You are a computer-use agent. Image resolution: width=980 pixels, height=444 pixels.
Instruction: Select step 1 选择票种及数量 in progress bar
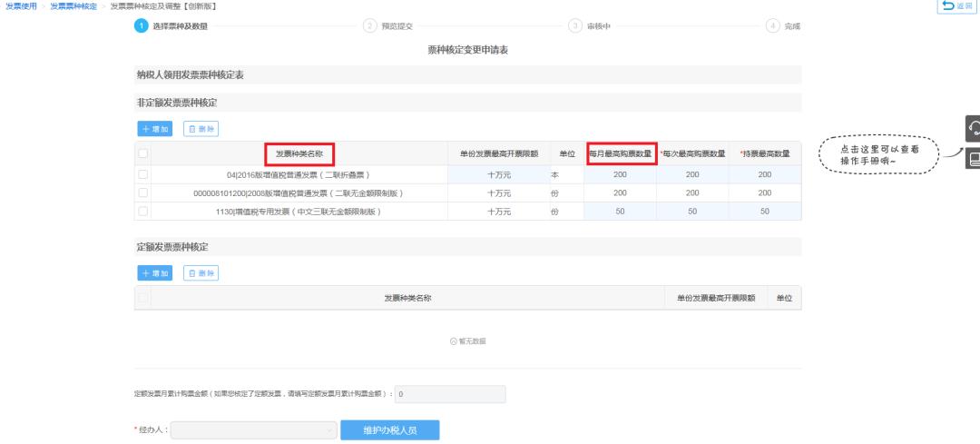click(x=172, y=25)
